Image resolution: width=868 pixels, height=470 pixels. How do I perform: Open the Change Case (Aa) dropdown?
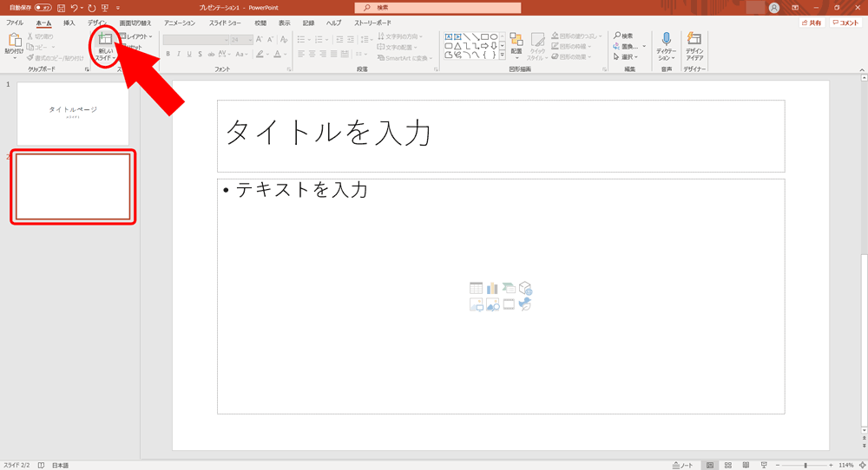click(241, 54)
